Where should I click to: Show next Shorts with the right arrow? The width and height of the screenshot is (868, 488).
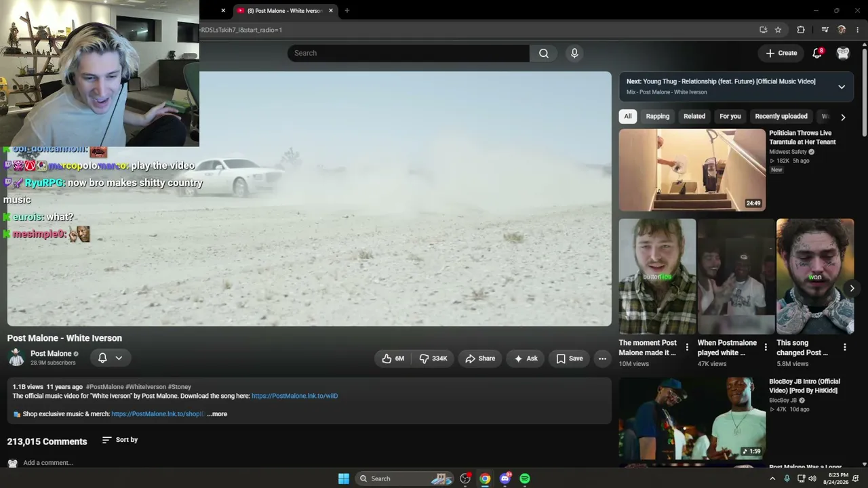pyautogui.click(x=852, y=289)
